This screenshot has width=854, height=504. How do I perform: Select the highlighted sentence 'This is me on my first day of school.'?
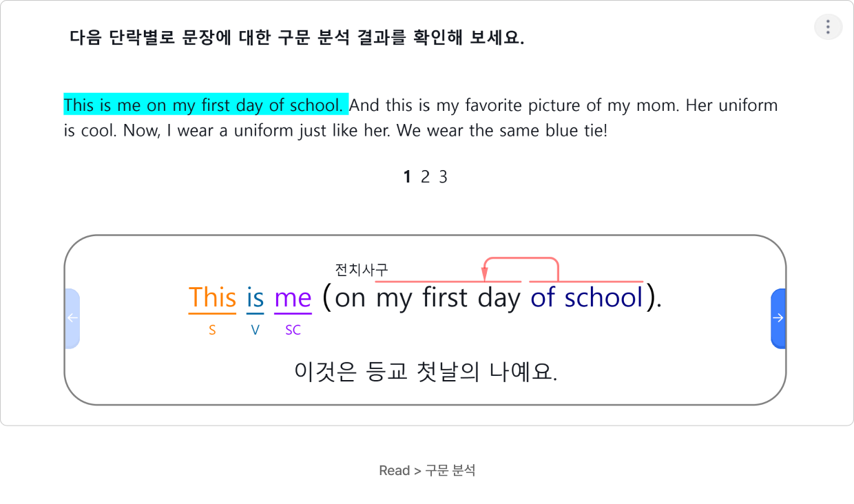click(x=206, y=105)
